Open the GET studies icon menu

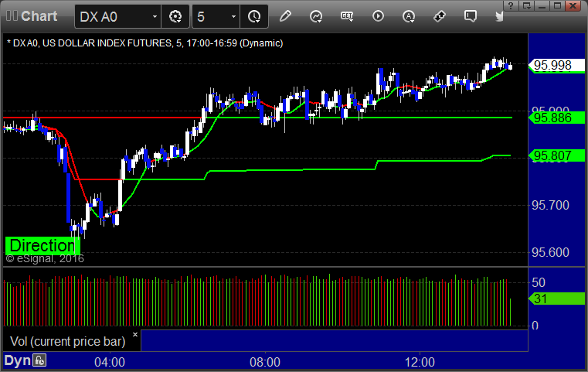(347, 16)
